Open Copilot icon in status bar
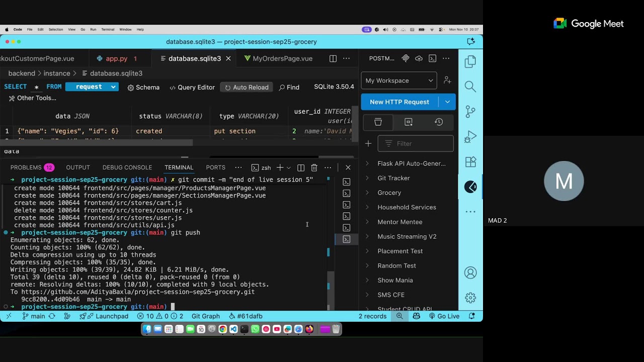Viewport: 644px width, 362px height. tap(417, 316)
